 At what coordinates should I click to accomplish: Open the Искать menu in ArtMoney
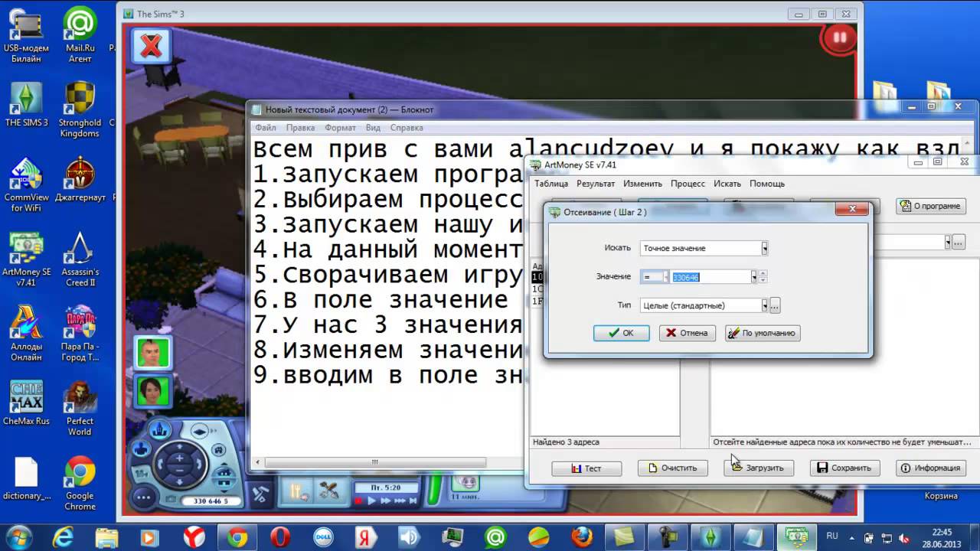point(727,184)
